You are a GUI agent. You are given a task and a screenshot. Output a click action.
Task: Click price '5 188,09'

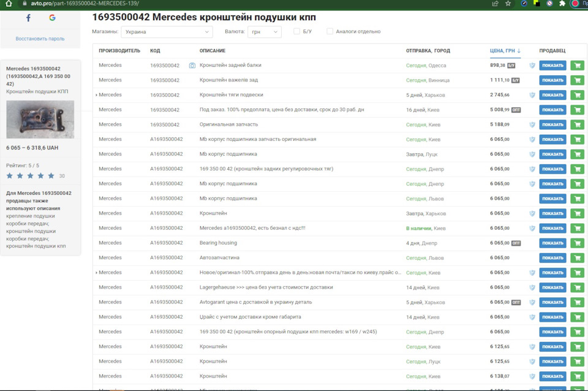tap(500, 124)
